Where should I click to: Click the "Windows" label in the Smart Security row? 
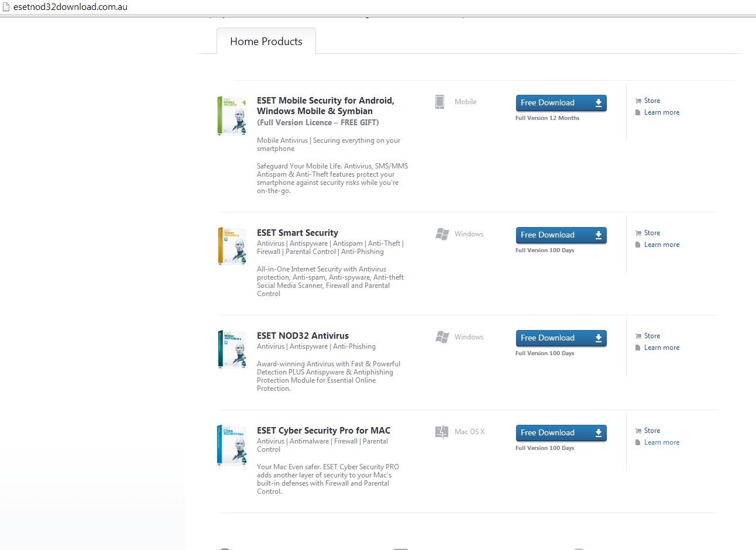pyautogui.click(x=469, y=234)
